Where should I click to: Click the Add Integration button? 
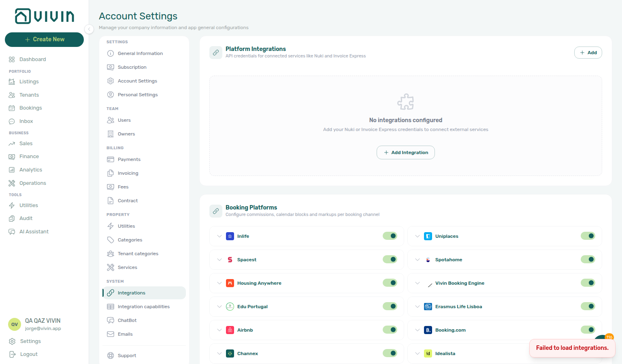406,152
